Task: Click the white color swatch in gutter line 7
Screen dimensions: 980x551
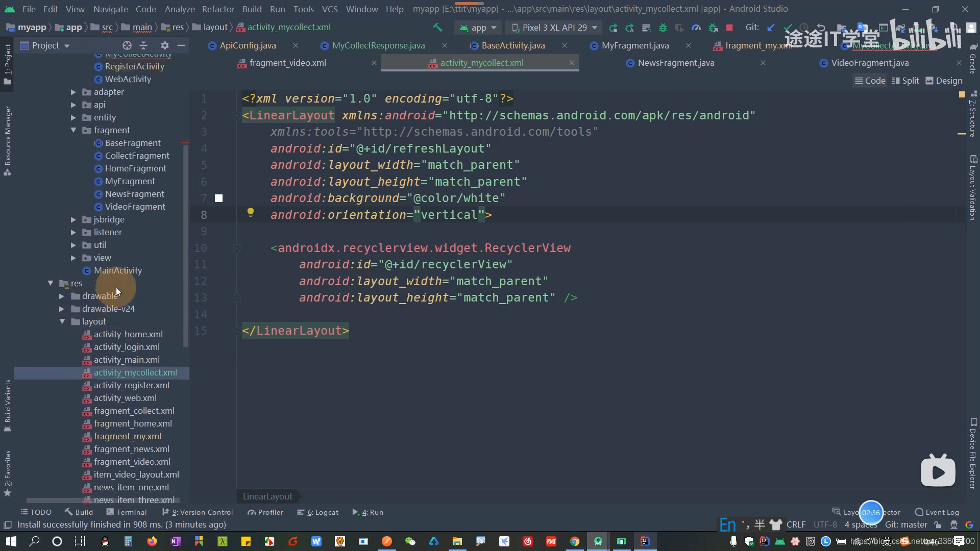Action: pyautogui.click(x=218, y=198)
